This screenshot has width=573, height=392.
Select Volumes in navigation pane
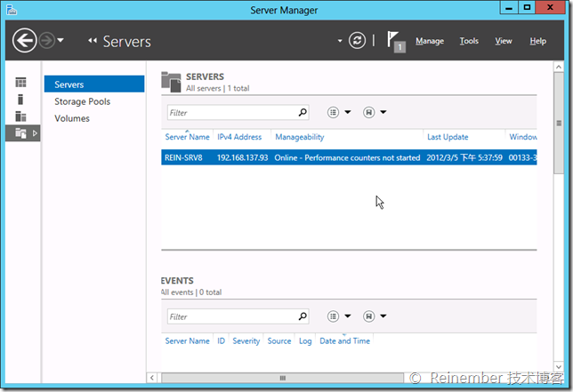point(72,118)
